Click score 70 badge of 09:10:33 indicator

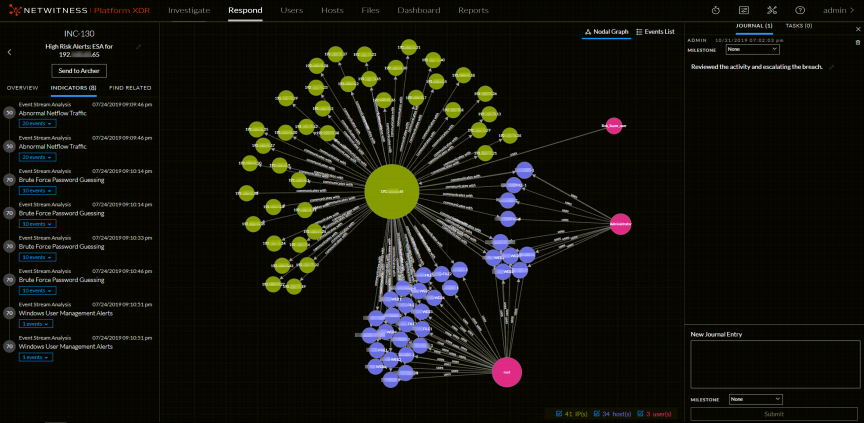pyautogui.click(x=9, y=246)
